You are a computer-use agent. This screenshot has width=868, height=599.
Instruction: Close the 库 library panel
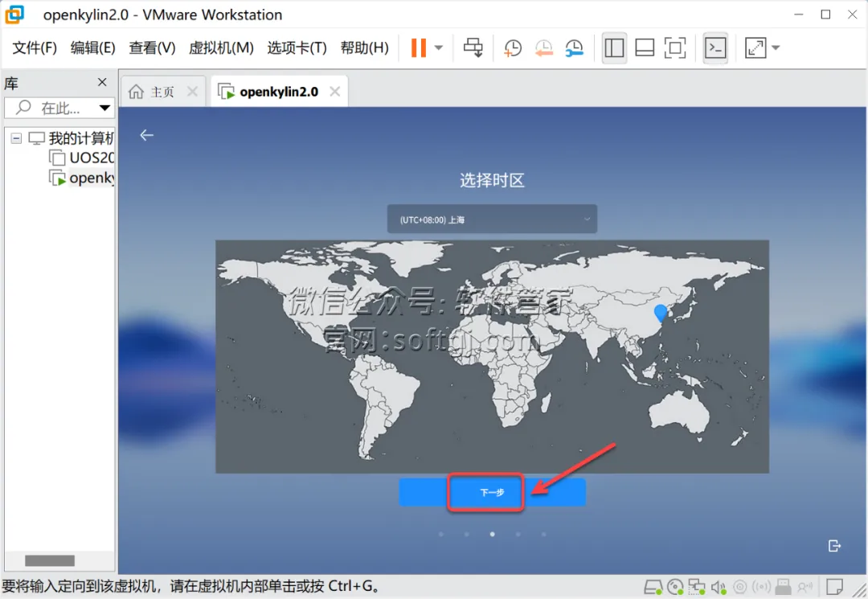[102, 83]
